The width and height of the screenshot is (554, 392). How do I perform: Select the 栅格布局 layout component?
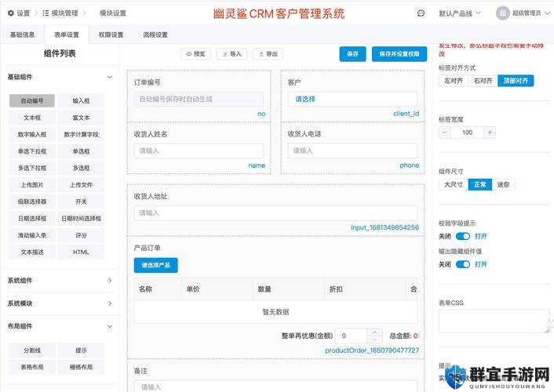coord(82,367)
